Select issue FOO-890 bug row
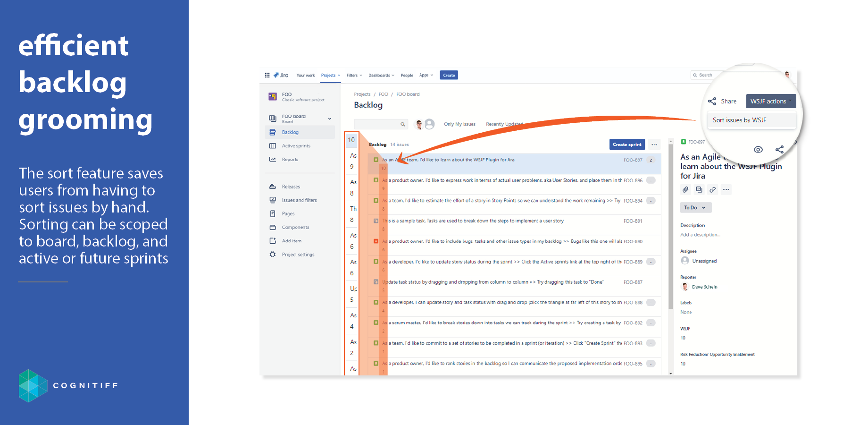 514,245
